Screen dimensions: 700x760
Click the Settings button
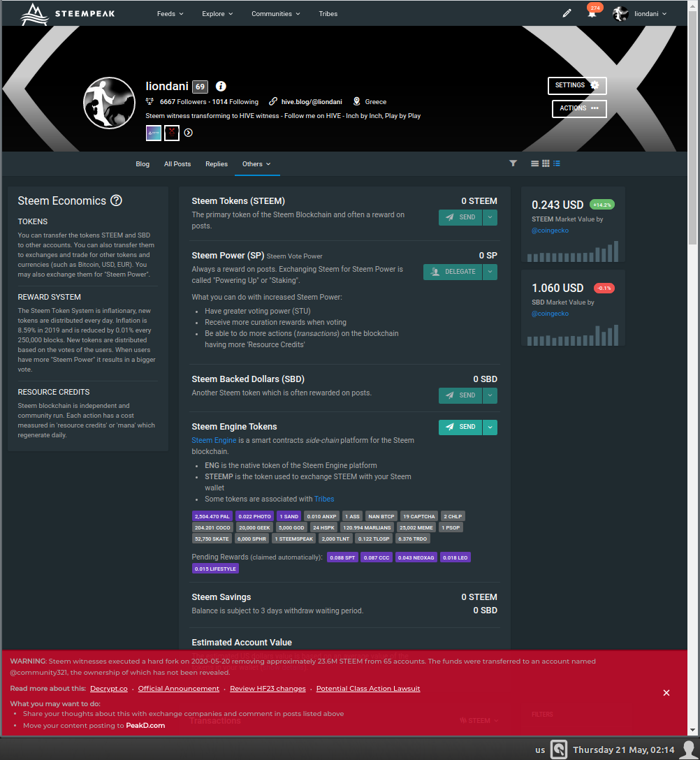577,85
